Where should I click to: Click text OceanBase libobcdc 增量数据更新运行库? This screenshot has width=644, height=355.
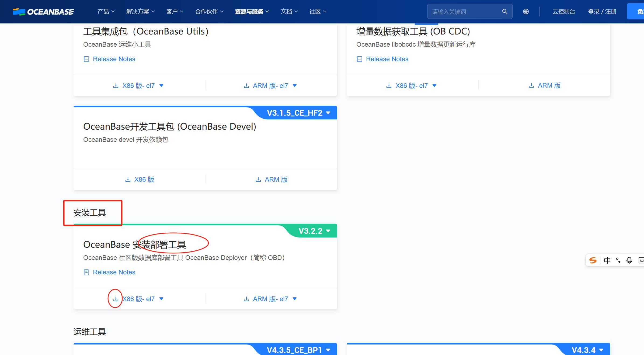point(416,44)
